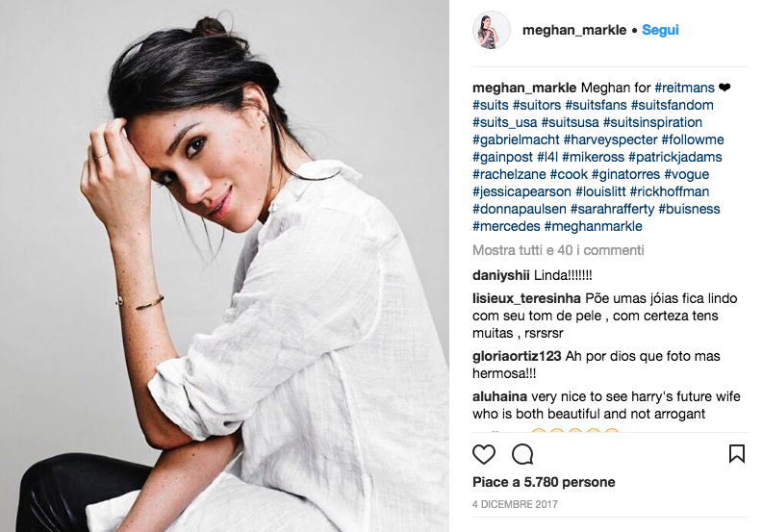The width and height of the screenshot is (762, 532).
Task: Open the #reitmans hashtag
Action: (684, 88)
